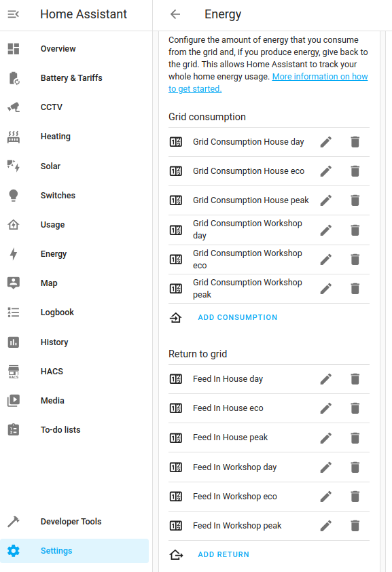Edit Feed In Workshop peak entry
Image resolution: width=392 pixels, height=572 pixels.
click(x=326, y=526)
